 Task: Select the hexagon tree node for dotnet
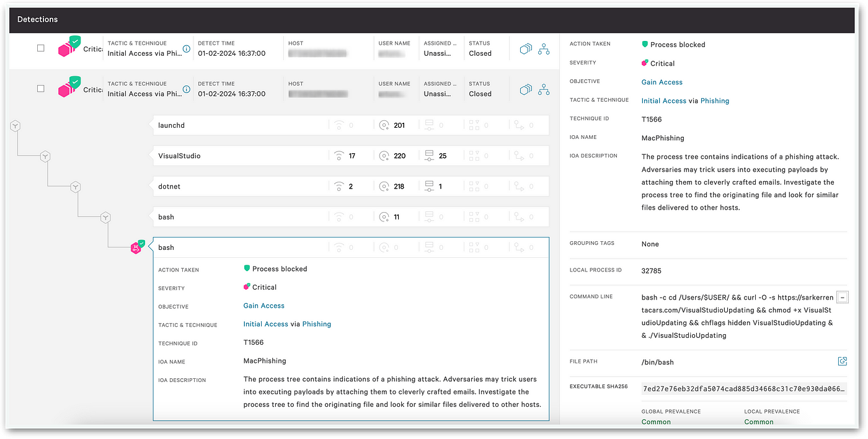75,187
